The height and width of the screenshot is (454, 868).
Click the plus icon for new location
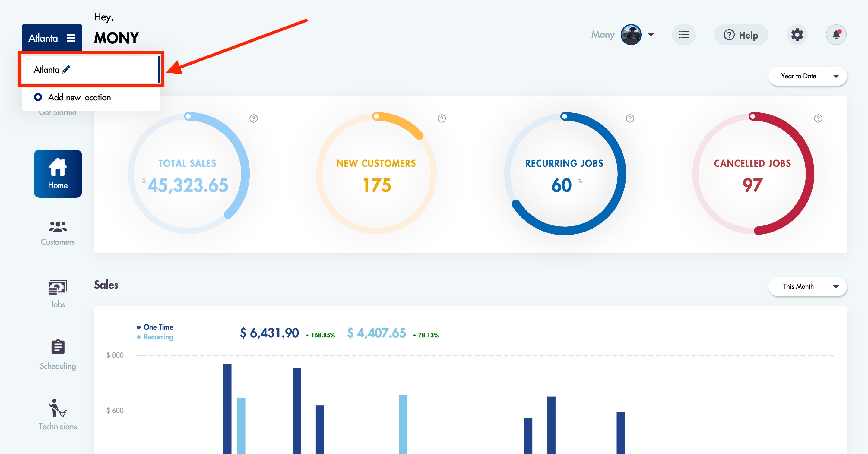pyautogui.click(x=38, y=97)
